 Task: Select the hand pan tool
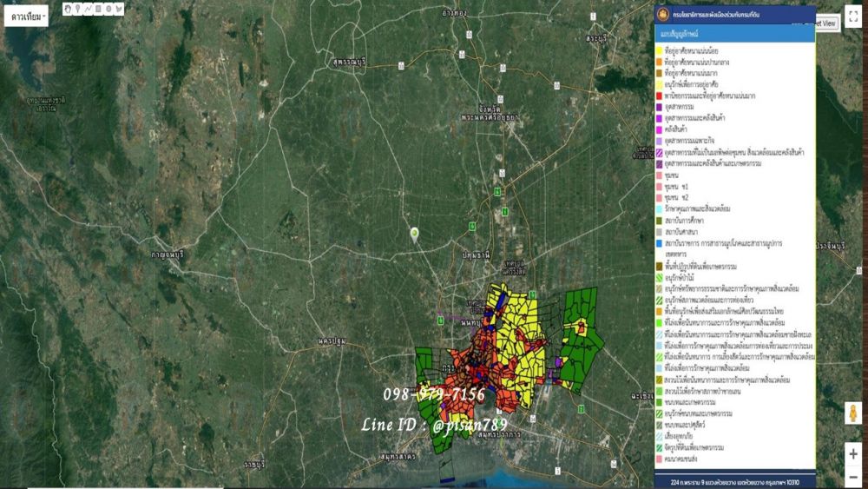[68, 9]
